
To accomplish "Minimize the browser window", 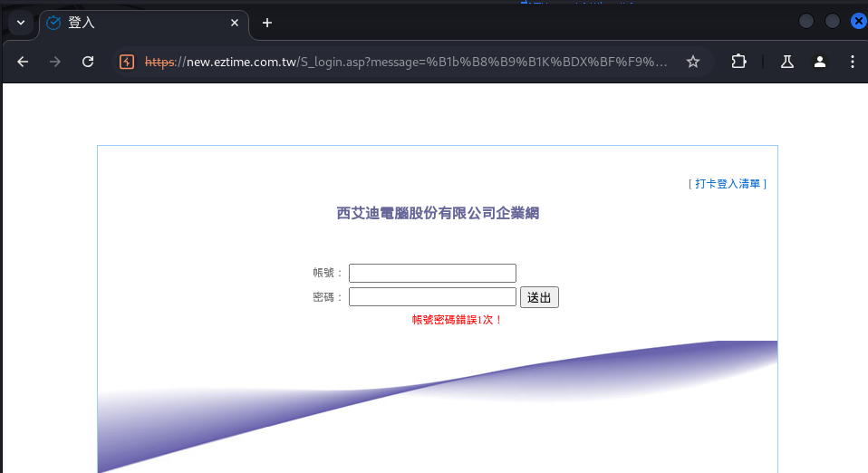I will tap(806, 21).
